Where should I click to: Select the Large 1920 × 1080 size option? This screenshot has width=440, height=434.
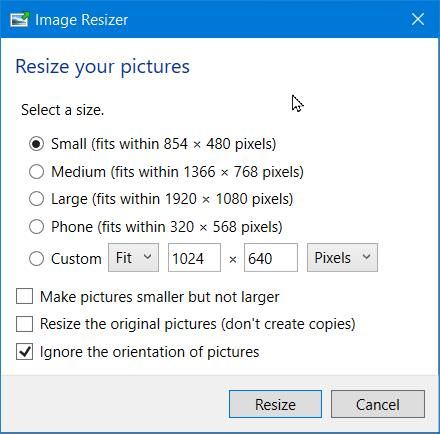tap(36, 199)
